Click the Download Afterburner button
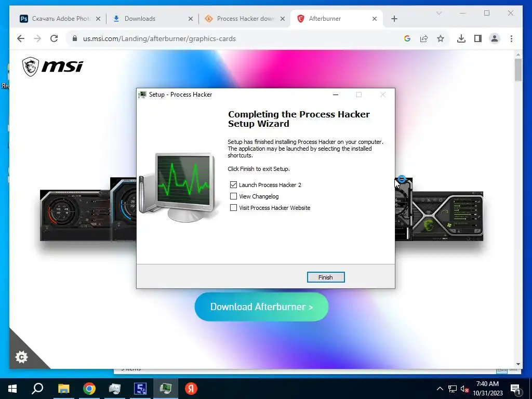Screen dimensions: 532x399 [x=262, y=307]
